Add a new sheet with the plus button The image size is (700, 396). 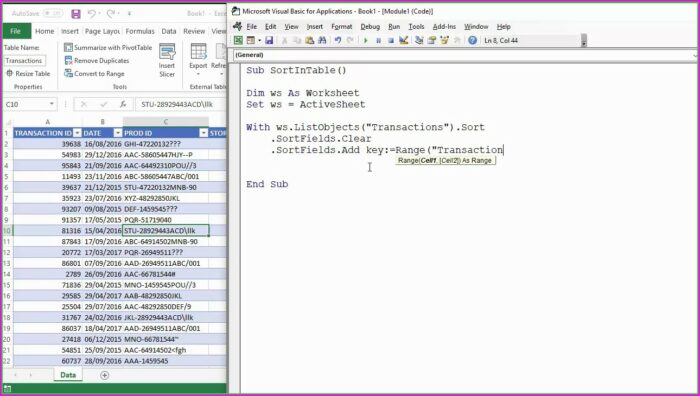(104, 375)
